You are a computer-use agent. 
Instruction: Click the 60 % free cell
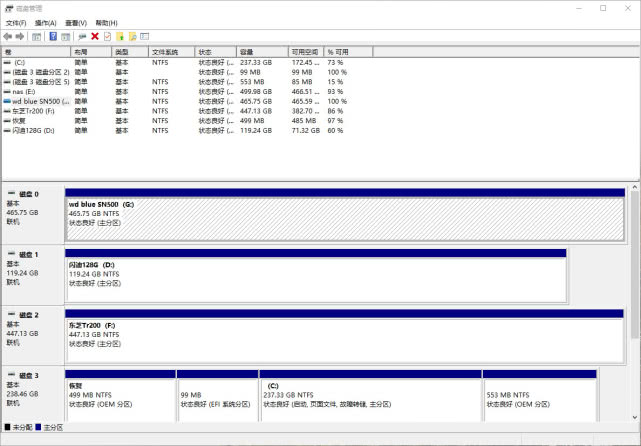[335, 130]
